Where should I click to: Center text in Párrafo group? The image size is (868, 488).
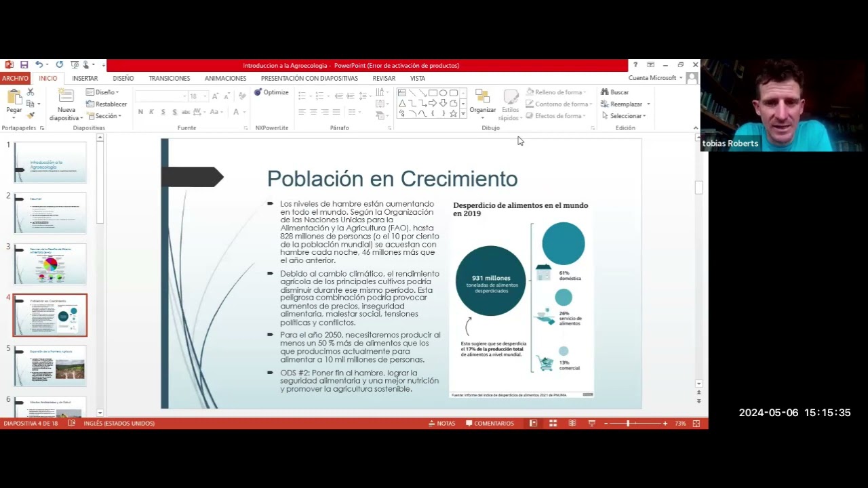pos(313,112)
